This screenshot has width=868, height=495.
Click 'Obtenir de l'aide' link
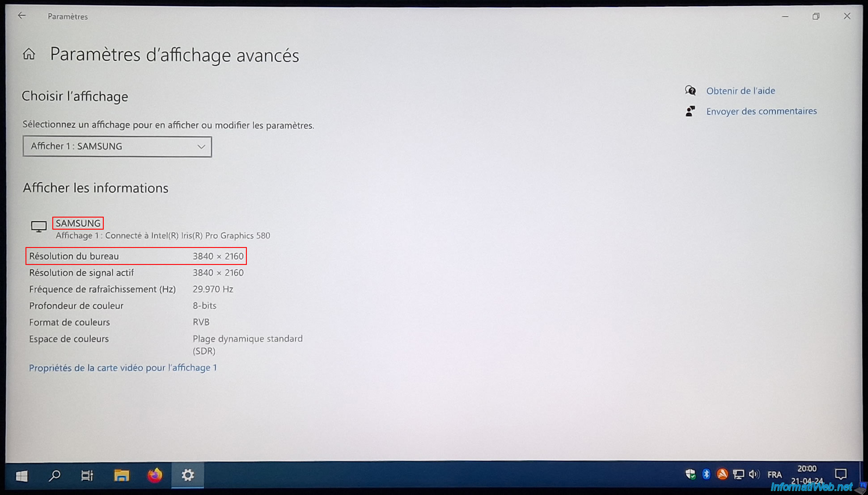(x=741, y=91)
